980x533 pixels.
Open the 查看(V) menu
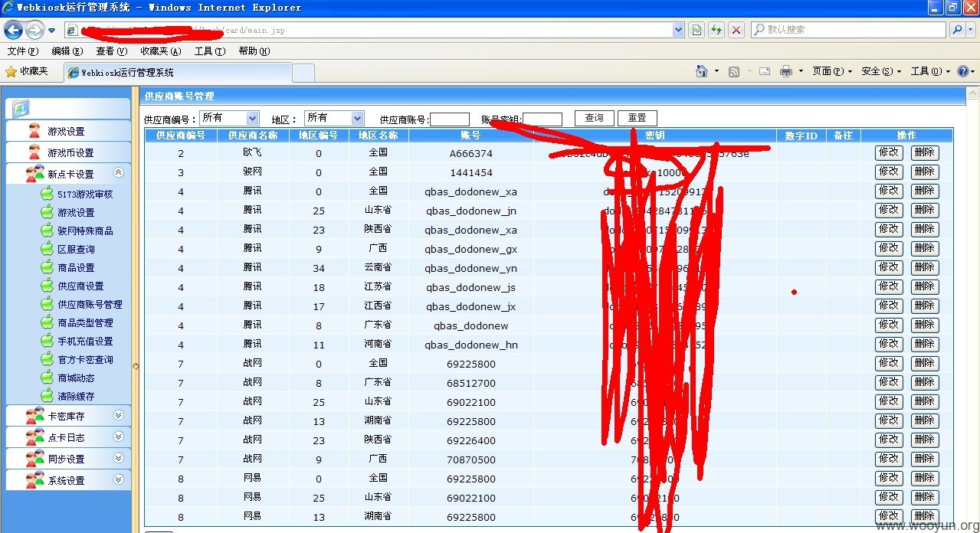pos(111,51)
